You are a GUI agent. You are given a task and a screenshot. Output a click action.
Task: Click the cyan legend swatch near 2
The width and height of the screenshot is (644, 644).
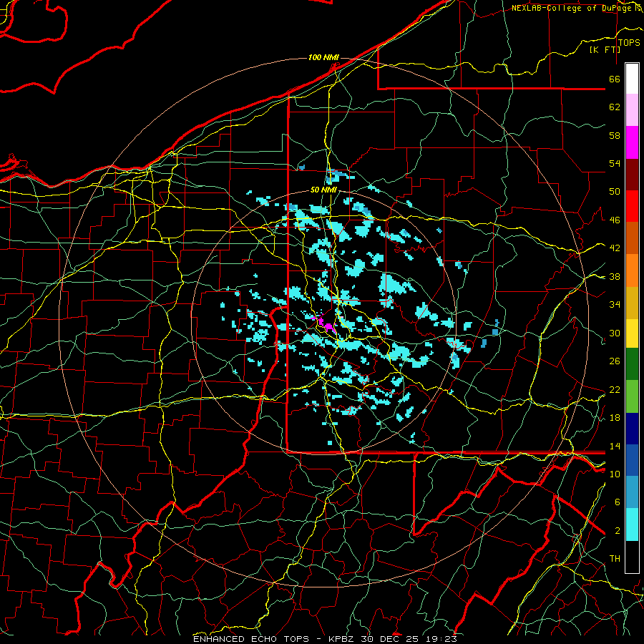tap(632, 525)
